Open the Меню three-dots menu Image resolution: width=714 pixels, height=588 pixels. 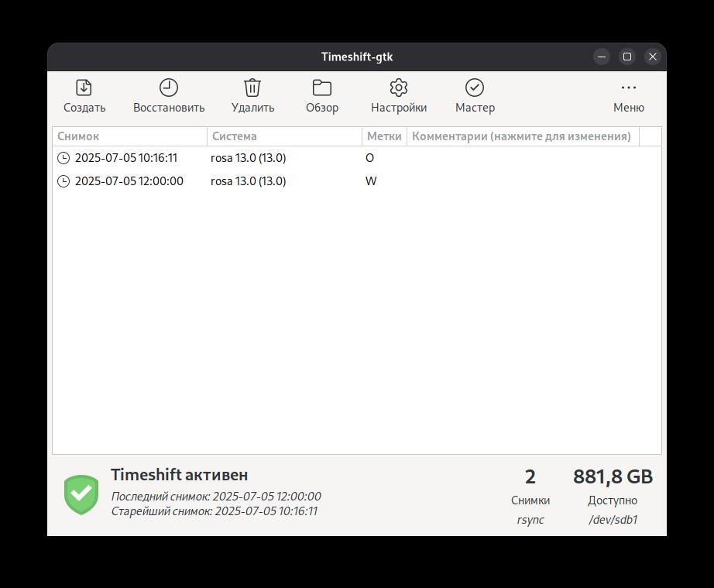click(628, 96)
